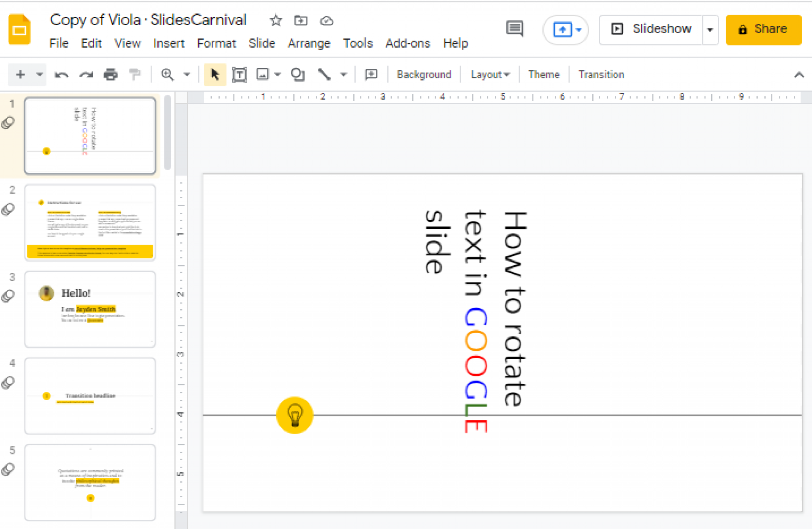812x529 pixels.
Task: Rename the title Copy of Viola · SlidesCarnival
Action: coord(148,20)
